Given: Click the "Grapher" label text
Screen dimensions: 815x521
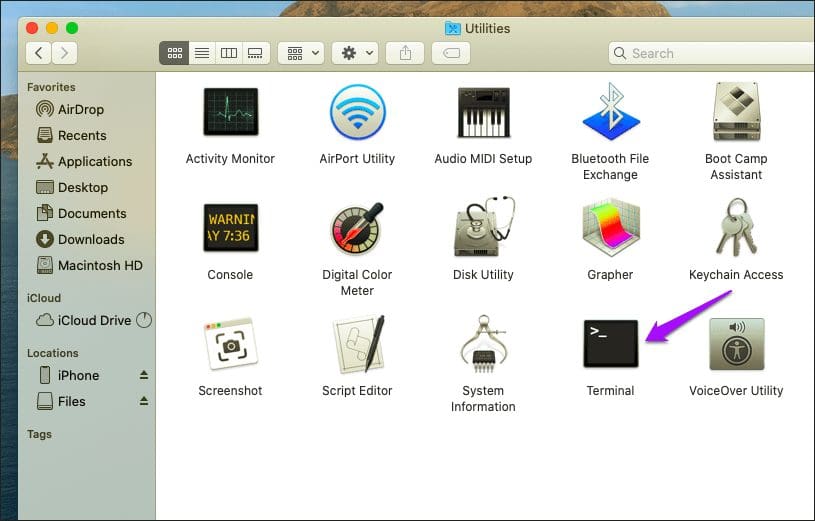Looking at the screenshot, I should (610, 275).
